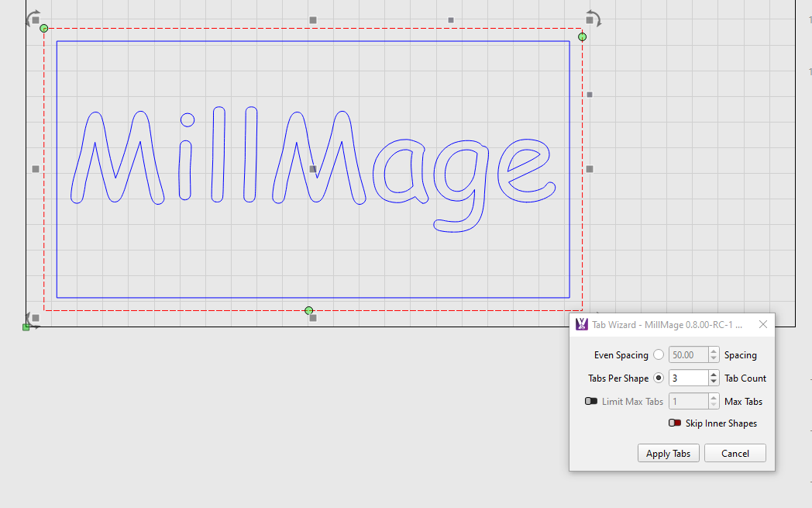Click the Tab Wizard title bar text
Image resolution: width=812 pixels, height=508 pixels.
tap(667, 324)
